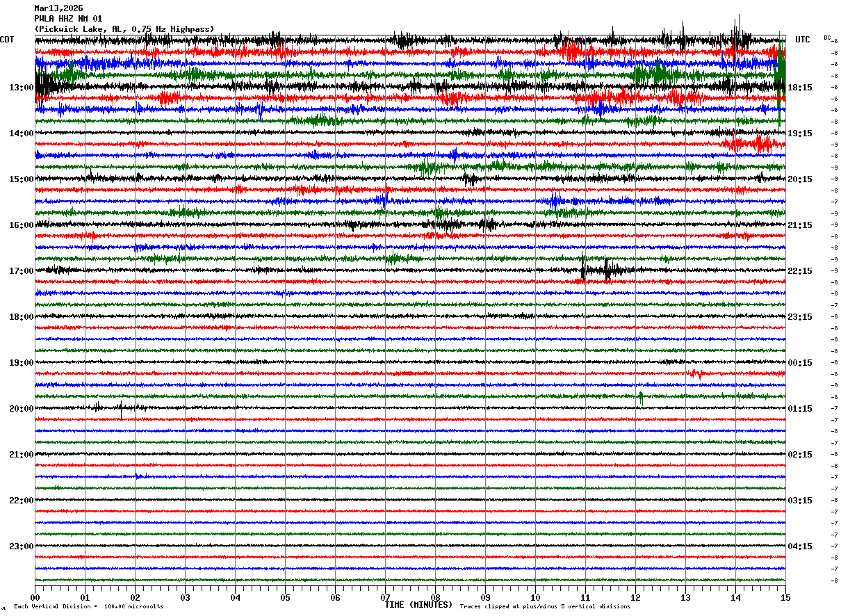The width and height of the screenshot is (841, 616).
Task: Click minute tick label 15 at the axis end
Action: click(785, 597)
